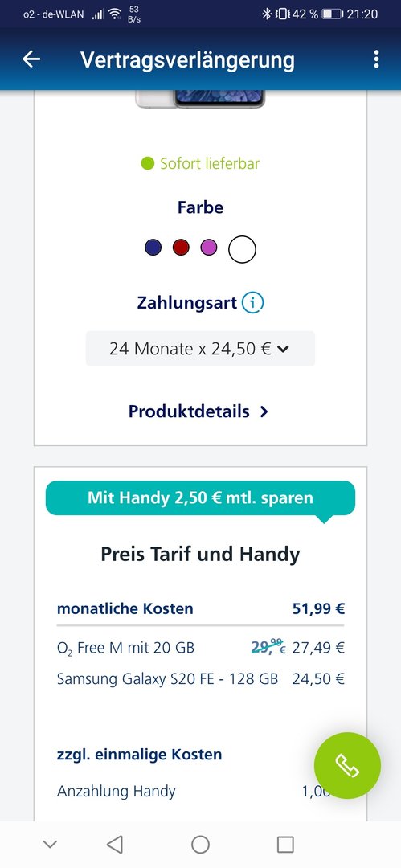Tap the green phone call button
The image size is (401, 868).
(347, 766)
